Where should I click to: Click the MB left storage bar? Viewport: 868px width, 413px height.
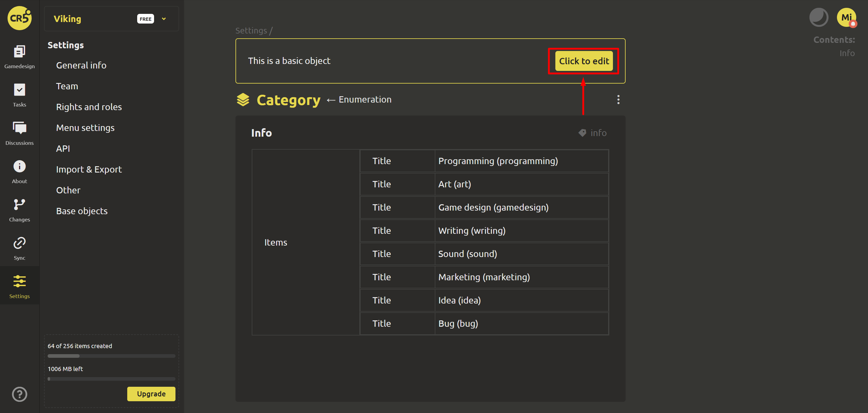coord(111,379)
